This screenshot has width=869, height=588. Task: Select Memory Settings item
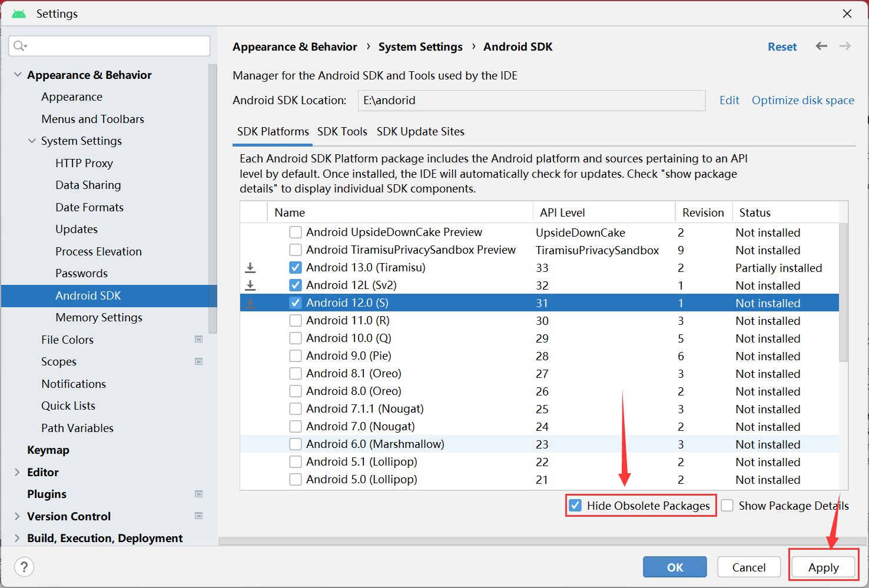coord(99,317)
